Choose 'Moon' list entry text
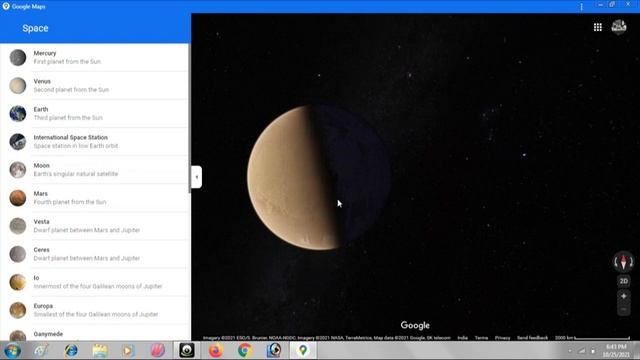Viewport: 640px width, 360px height. [42, 165]
